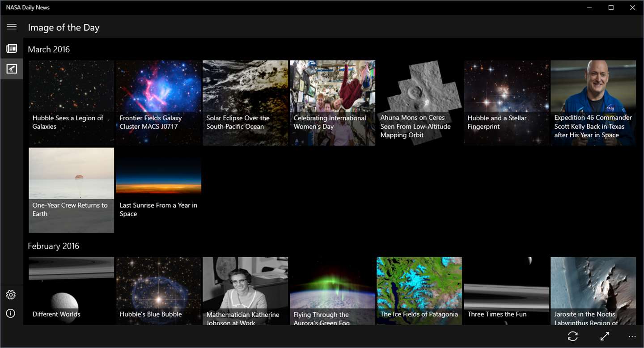This screenshot has width=644, height=348.
Task: Refresh the image list
Action: [573, 336]
